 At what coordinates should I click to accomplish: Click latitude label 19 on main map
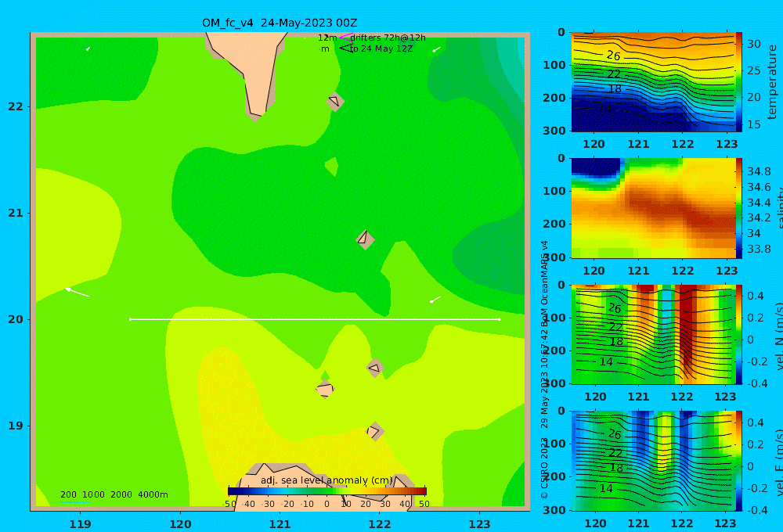coord(16,426)
